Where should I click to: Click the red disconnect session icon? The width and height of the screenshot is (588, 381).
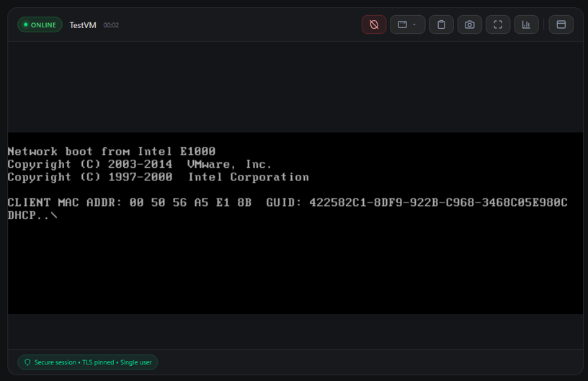tap(374, 24)
